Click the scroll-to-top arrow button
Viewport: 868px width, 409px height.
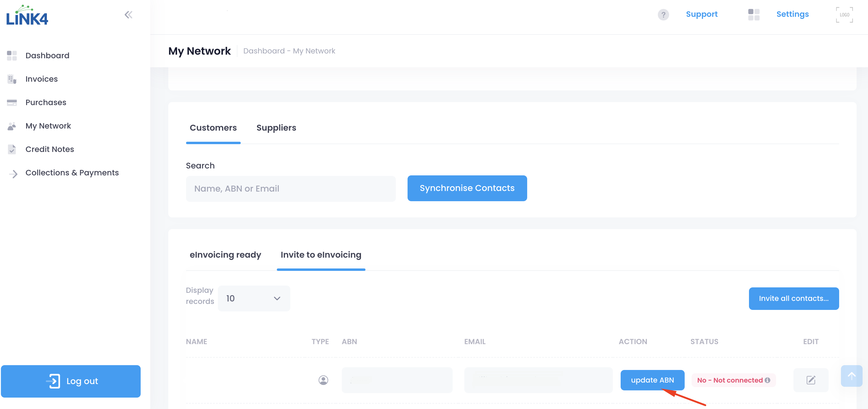pos(851,376)
